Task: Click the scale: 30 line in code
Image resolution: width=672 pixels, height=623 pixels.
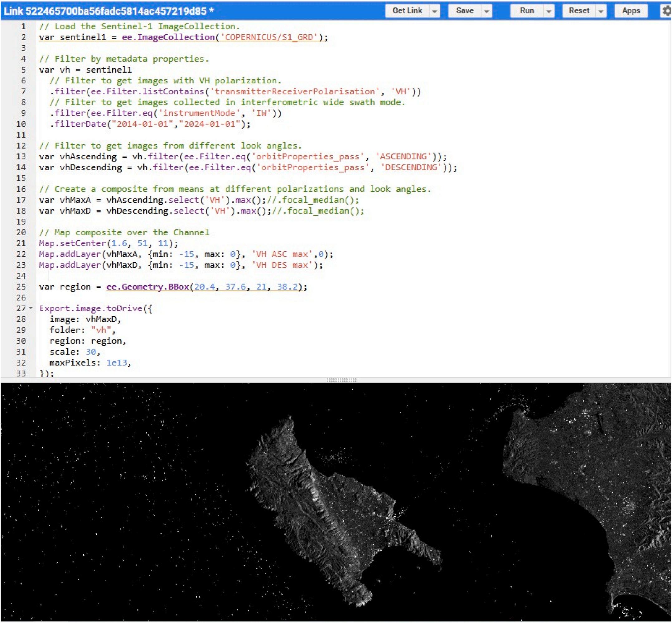Action: point(75,352)
